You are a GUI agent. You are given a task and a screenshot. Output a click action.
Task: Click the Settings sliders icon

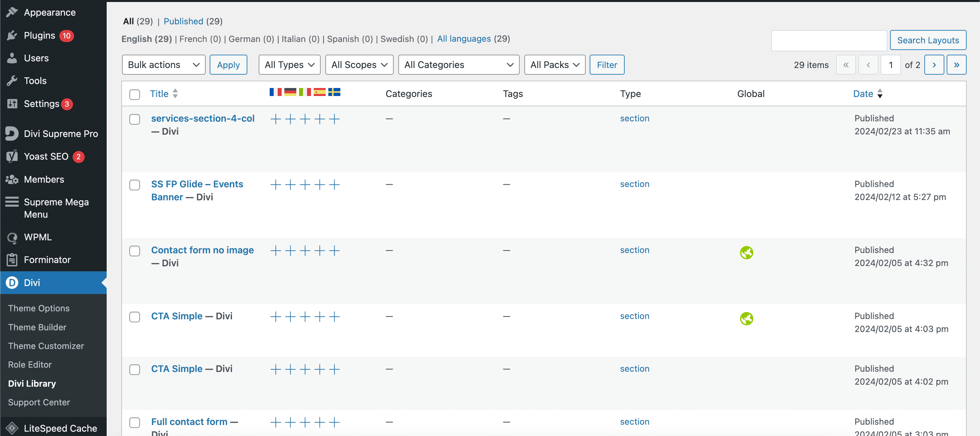point(12,103)
